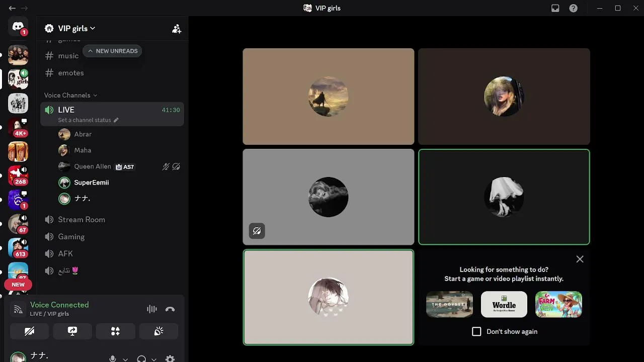Open server with 613 unread badge
Screen dimensions: 644x362
click(18, 248)
